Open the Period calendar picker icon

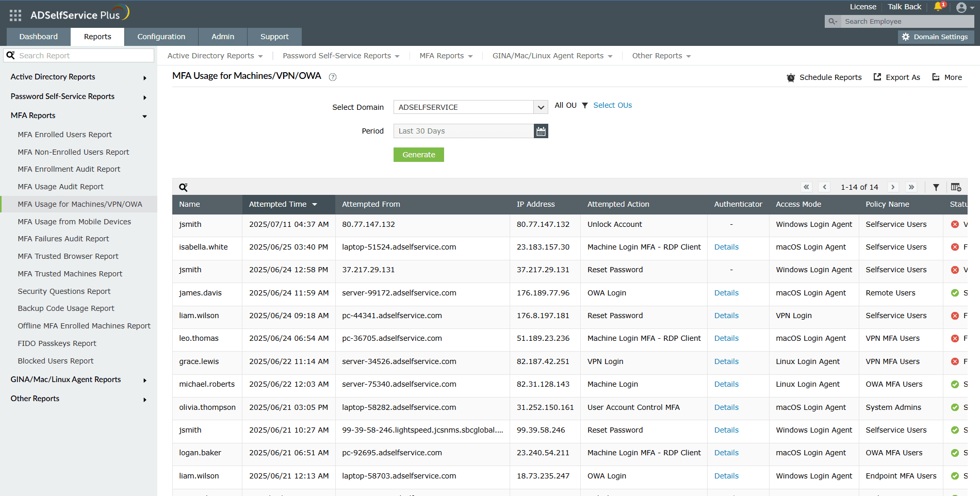tap(541, 131)
